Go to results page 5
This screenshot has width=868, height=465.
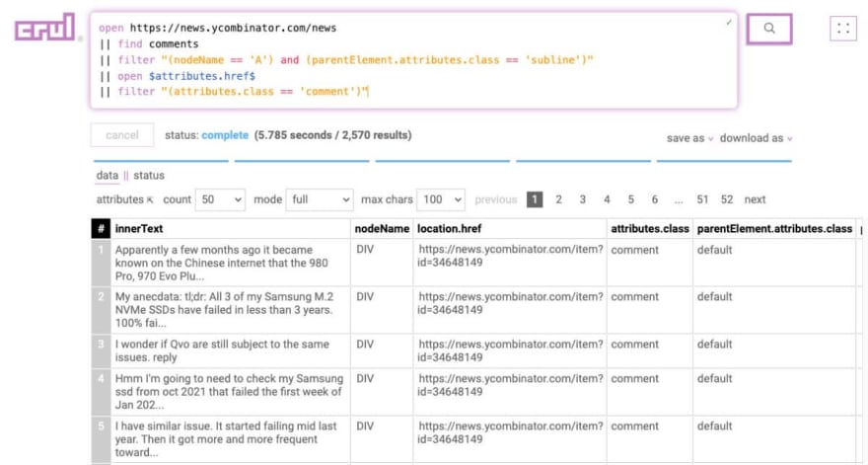tap(630, 199)
